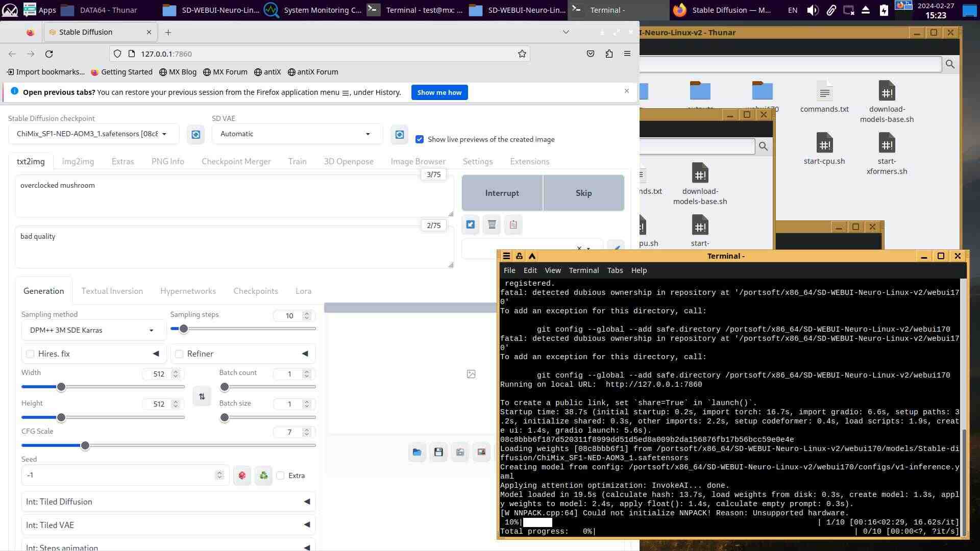Screen dimensions: 980x551
Task: Click the swap width and height icon
Action: click(x=202, y=396)
